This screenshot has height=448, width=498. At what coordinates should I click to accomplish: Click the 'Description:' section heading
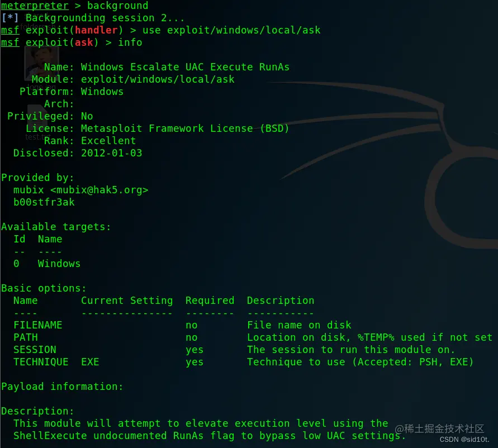[37, 411]
